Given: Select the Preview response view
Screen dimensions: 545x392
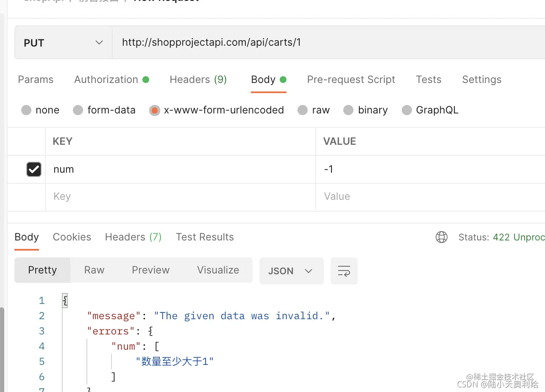Looking at the screenshot, I should coord(150,270).
